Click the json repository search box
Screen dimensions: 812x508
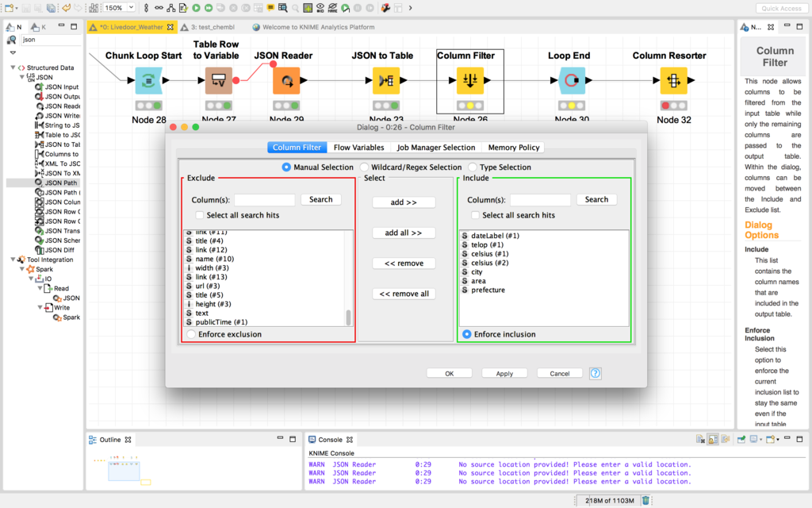[51, 40]
